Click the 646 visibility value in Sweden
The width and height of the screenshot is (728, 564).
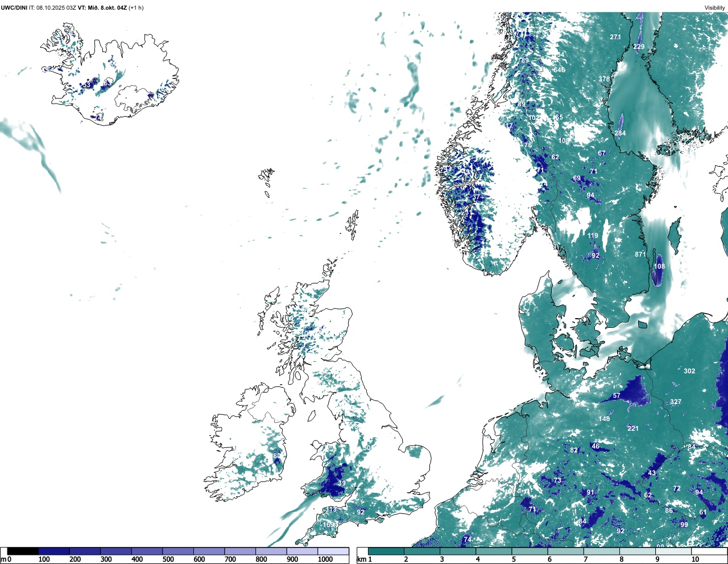click(560, 70)
